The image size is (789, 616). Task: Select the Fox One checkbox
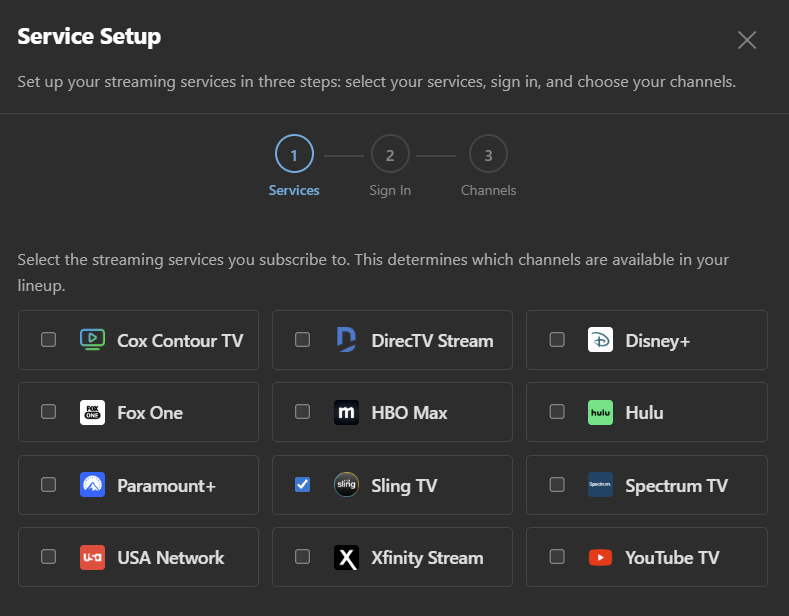pyautogui.click(x=48, y=412)
